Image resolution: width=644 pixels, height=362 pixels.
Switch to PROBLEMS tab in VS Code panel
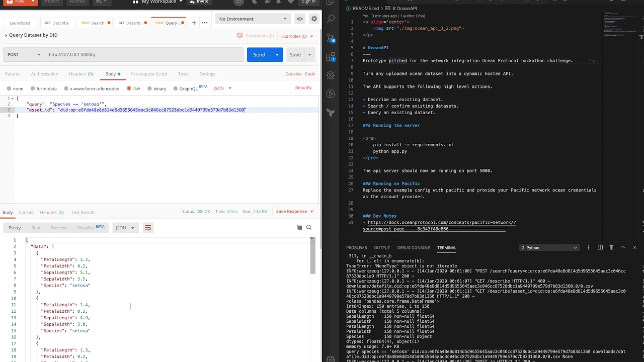(357, 247)
